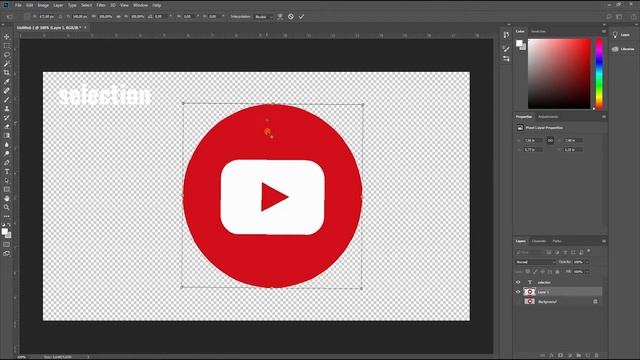Select the Eyedropper tool
The height and width of the screenshot is (360, 640).
tap(7, 82)
